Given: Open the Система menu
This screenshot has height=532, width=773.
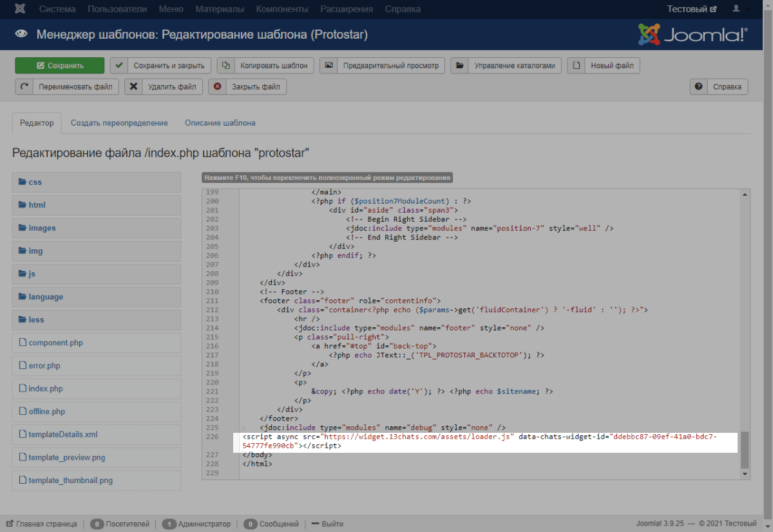Looking at the screenshot, I should pos(57,9).
